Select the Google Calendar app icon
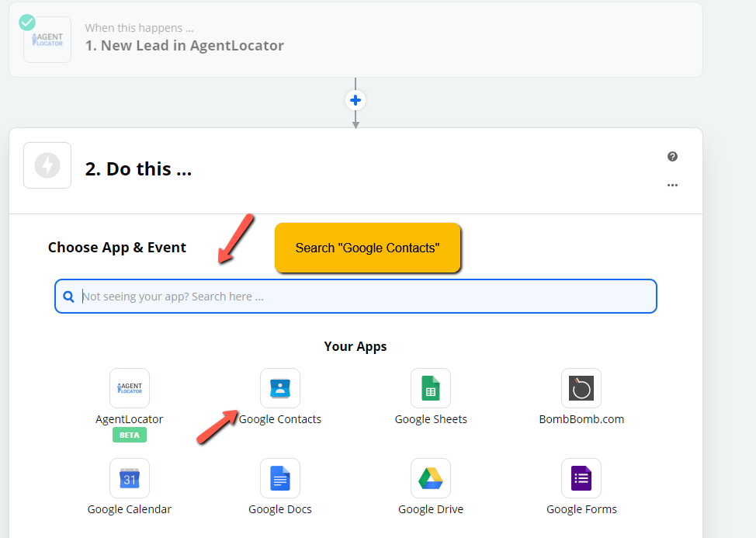This screenshot has width=756, height=538. click(x=129, y=478)
